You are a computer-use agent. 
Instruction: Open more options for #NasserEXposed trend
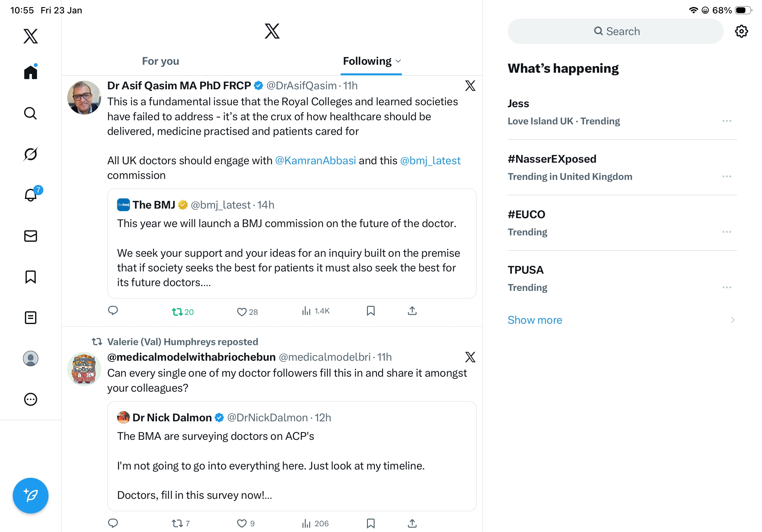coord(727,176)
